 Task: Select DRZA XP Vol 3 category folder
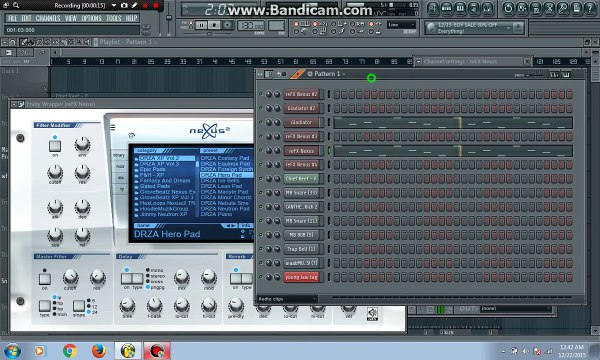coord(159,164)
